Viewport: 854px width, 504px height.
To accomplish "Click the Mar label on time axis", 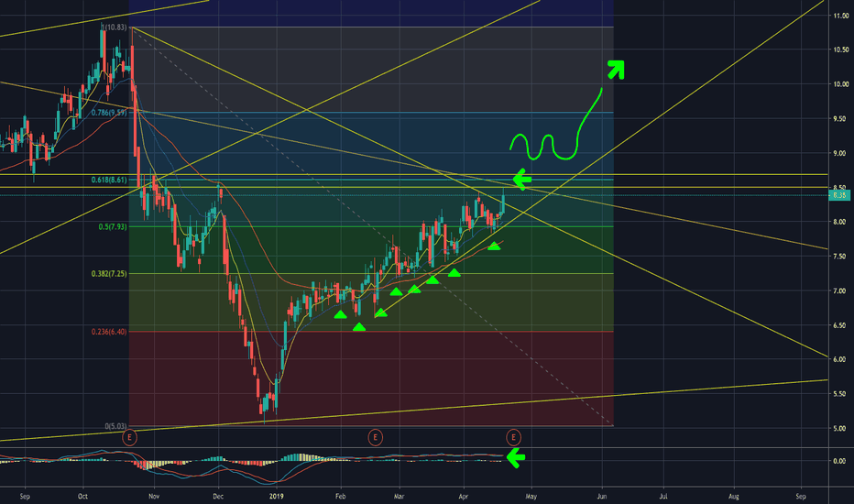I will 399,497.
